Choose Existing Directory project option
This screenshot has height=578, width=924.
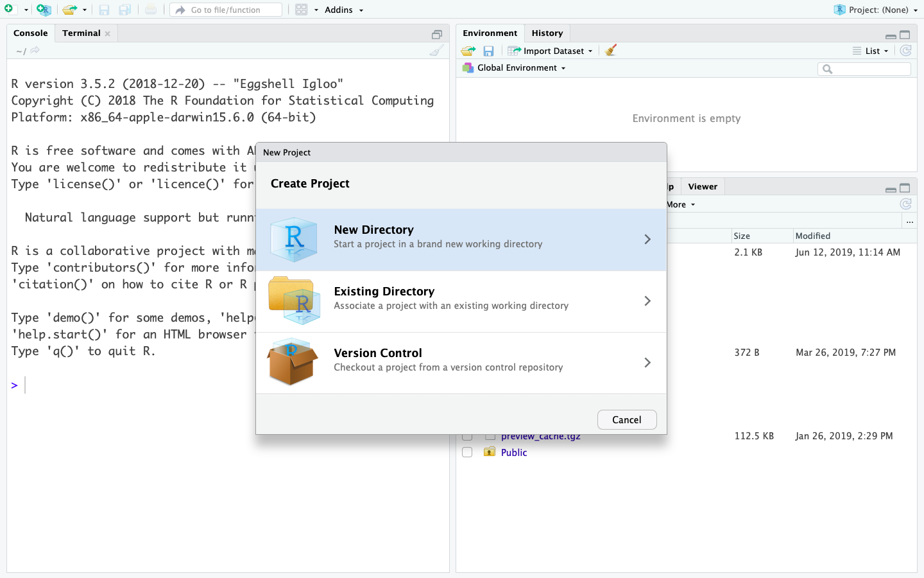click(461, 301)
